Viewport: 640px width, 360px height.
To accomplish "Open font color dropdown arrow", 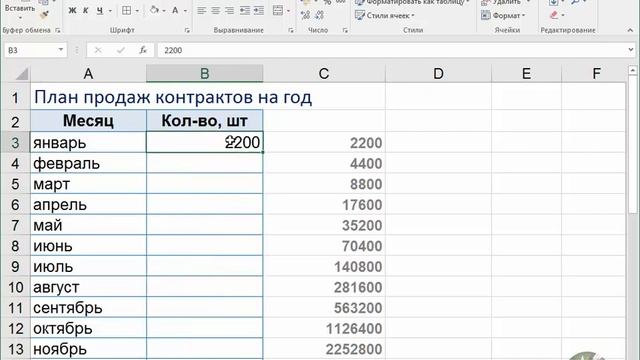I will click(185, 11).
